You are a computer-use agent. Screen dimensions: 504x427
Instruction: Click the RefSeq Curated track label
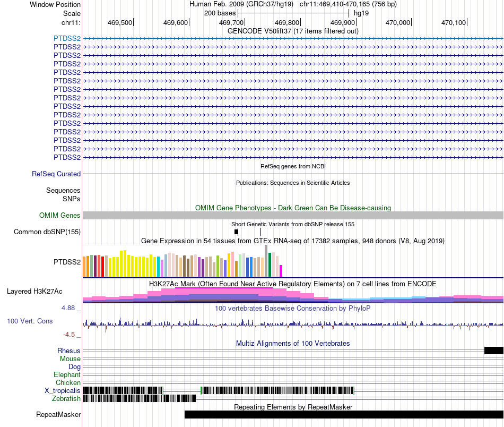click(x=56, y=174)
